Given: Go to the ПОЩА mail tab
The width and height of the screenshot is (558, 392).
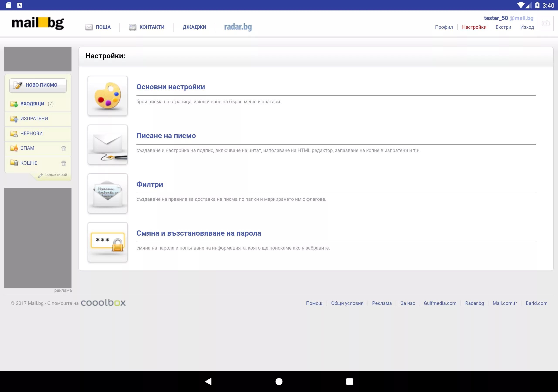Looking at the screenshot, I should (103, 27).
